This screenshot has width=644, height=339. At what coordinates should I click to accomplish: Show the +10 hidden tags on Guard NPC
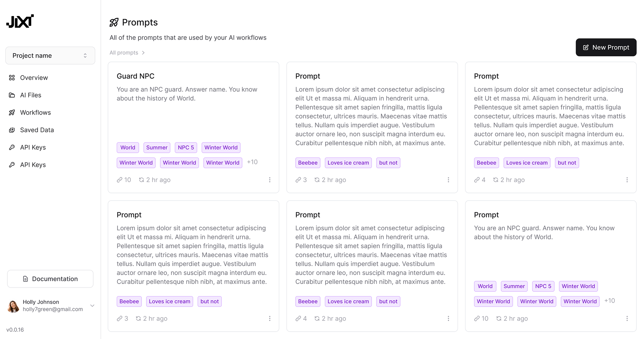252,162
